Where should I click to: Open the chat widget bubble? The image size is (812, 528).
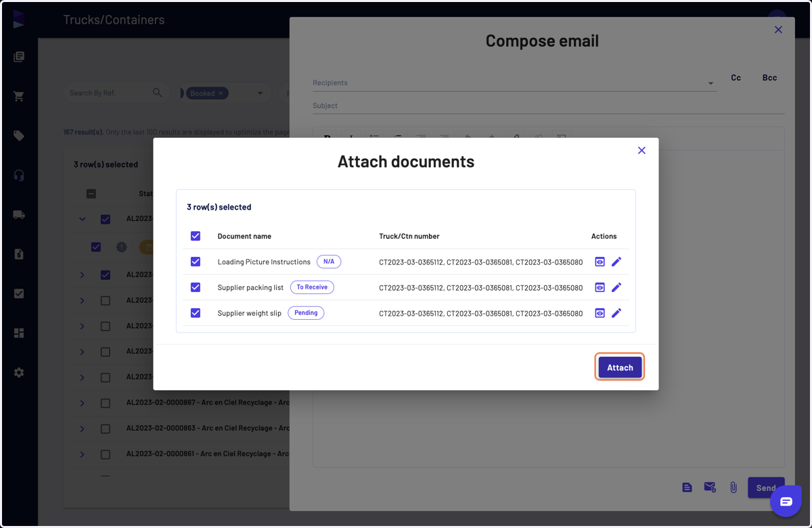(x=786, y=502)
